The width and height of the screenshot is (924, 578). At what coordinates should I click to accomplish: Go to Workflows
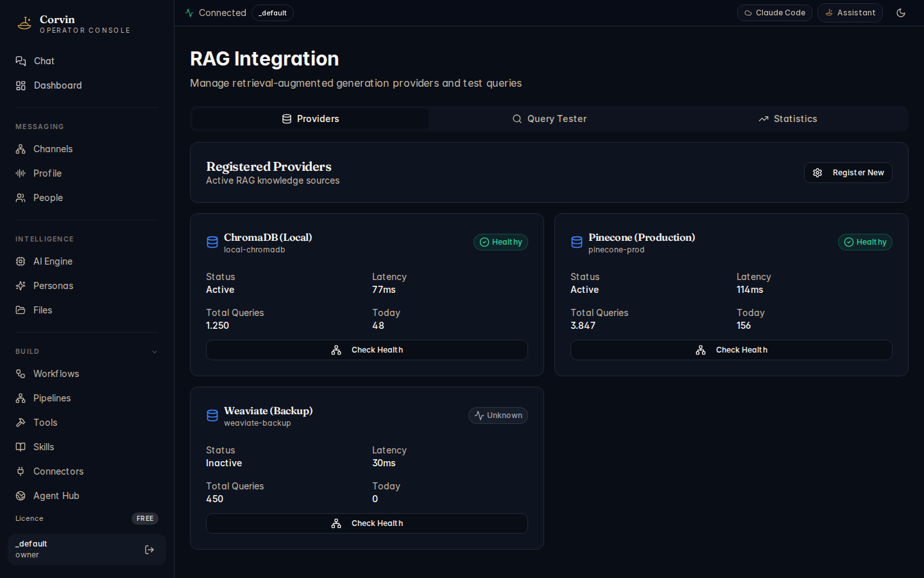click(x=87, y=374)
